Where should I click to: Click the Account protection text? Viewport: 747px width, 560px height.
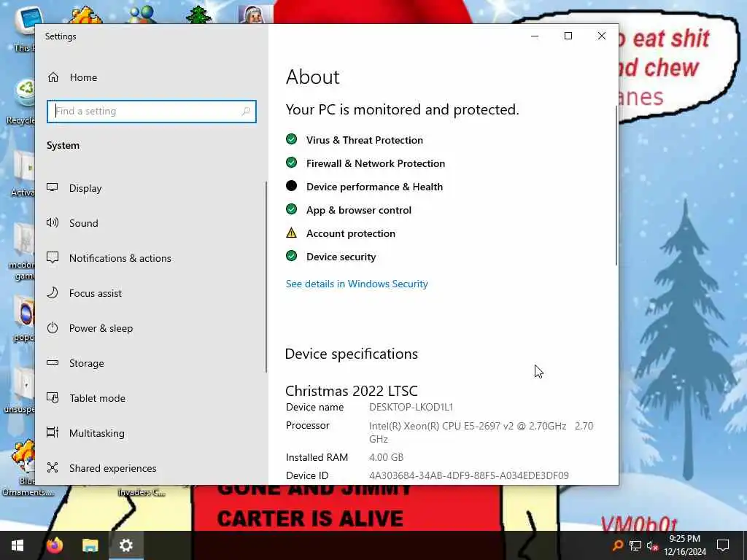coord(351,233)
